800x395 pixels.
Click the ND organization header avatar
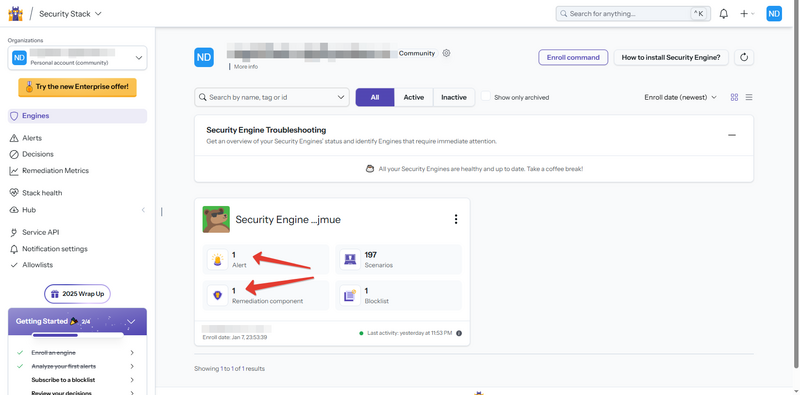204,58
